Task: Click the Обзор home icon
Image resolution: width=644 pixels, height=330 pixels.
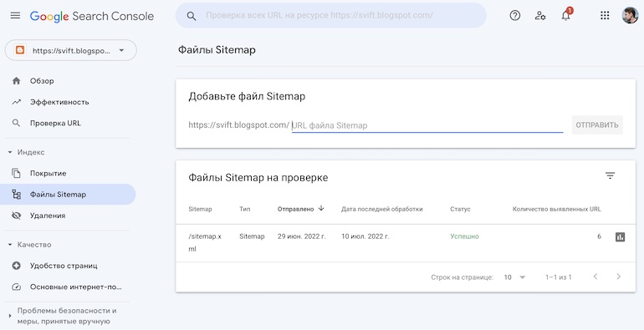Action: point(17,81)
